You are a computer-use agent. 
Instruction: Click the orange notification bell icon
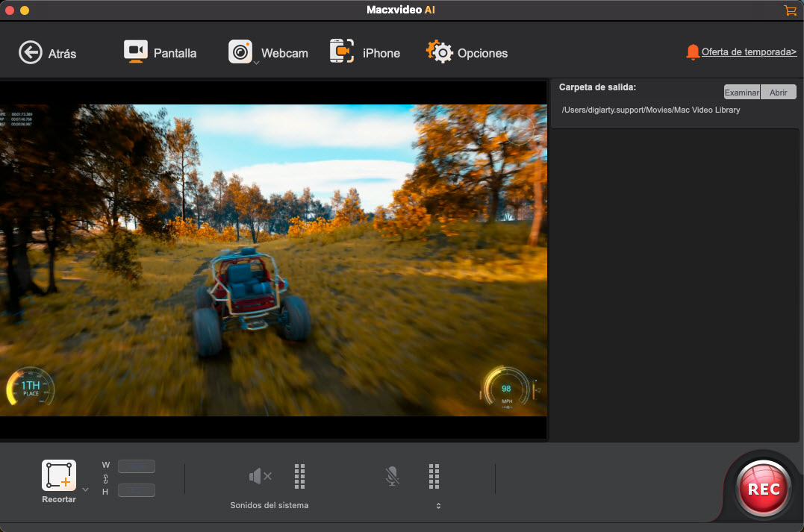pos(693,52)
